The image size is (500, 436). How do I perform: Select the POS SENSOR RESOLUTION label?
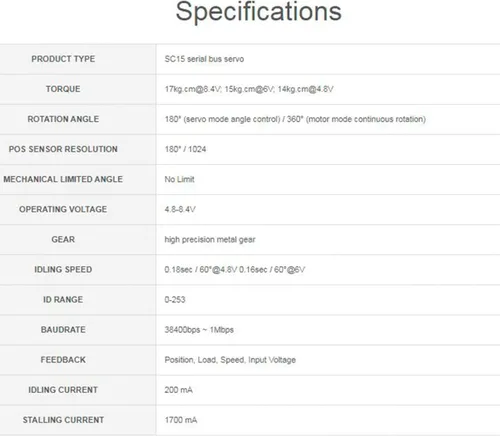(63, 149)
